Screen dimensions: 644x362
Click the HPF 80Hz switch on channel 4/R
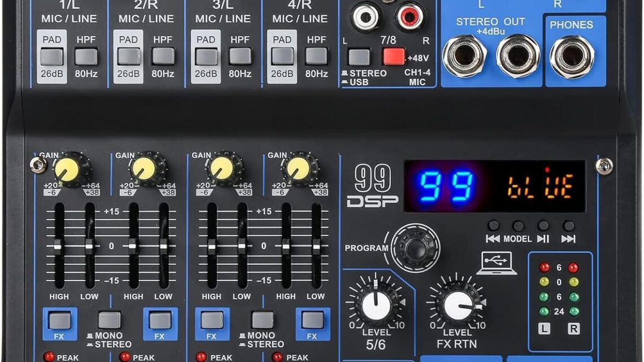(x=316, y=56)
